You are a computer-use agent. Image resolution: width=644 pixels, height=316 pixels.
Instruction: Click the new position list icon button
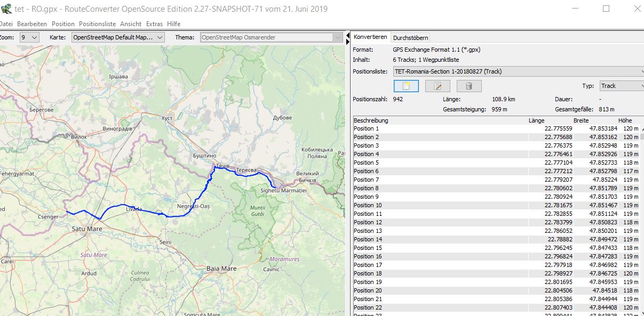406,86
